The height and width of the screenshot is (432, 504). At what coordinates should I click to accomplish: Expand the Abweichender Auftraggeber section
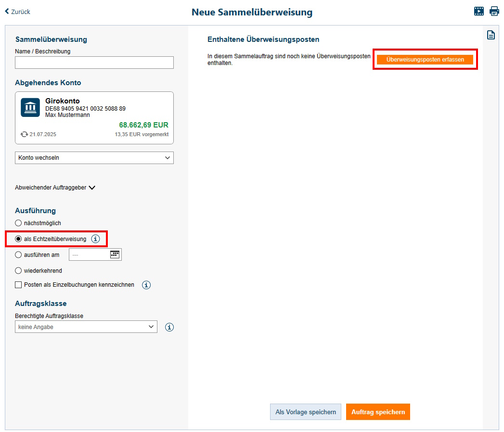[x=55, y=188]
